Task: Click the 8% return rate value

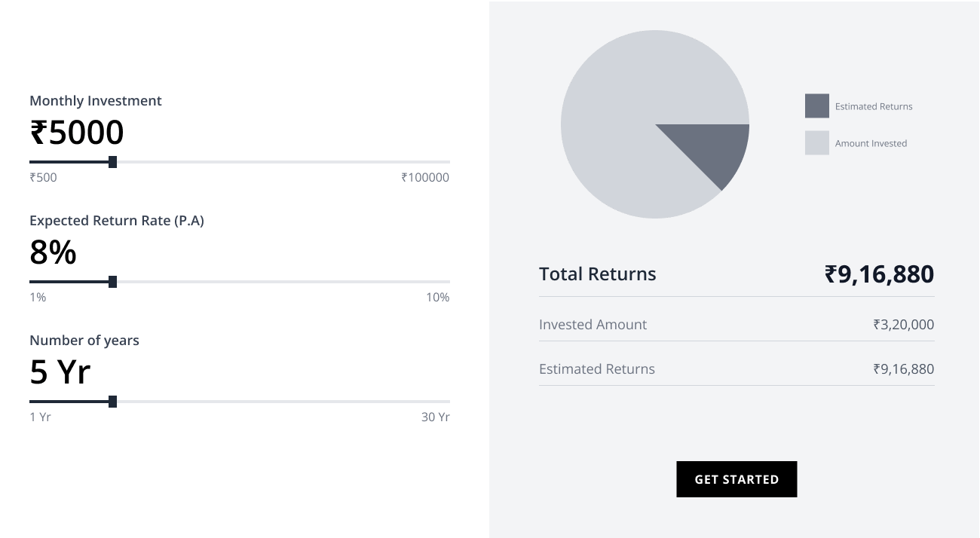Action: coord(53,252)
